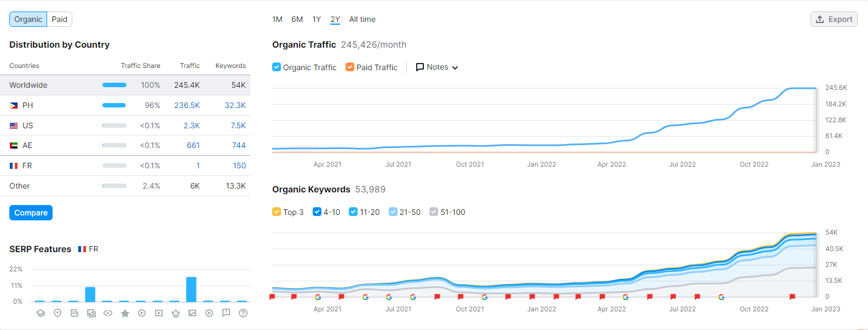Click the location pin SERP feature icon
This screenshot has width=868, height=330.
(x=58, y=313)
